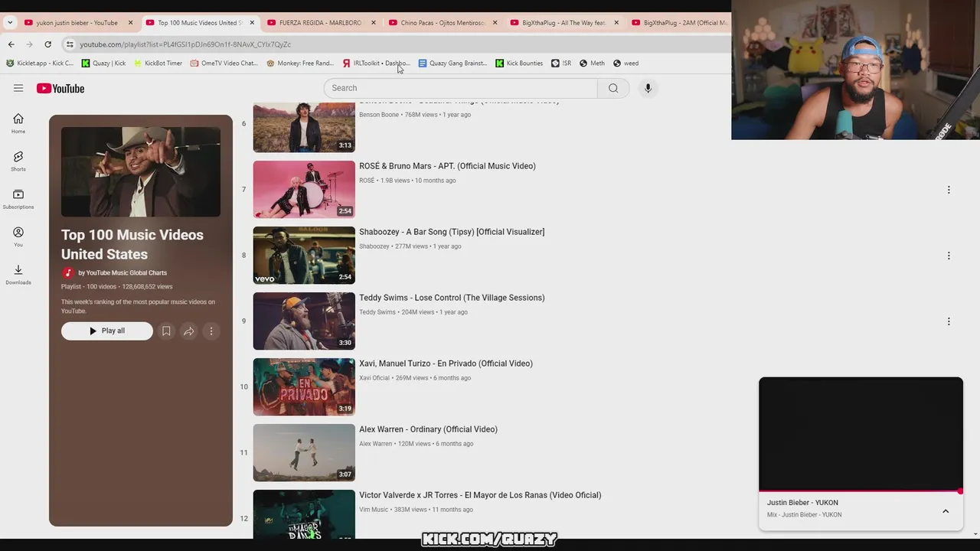980x551 pixels.
Task: Open IRLToolkit Dashboard bookmark
Action: (x=376, y=64)
